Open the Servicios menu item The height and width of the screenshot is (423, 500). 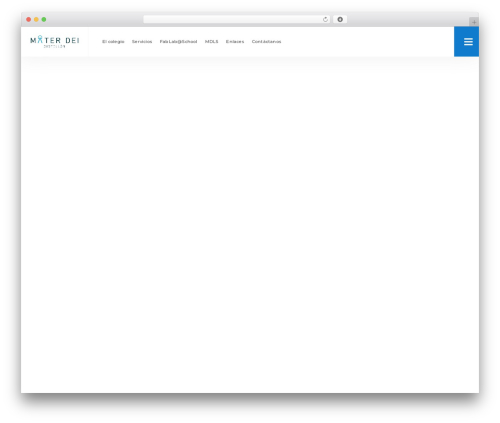click(142, 42)
